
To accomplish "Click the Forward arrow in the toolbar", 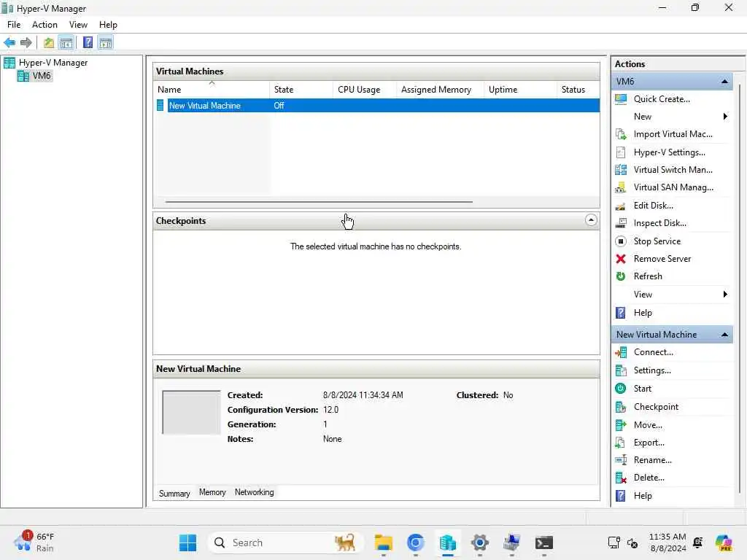I will 26,43.
